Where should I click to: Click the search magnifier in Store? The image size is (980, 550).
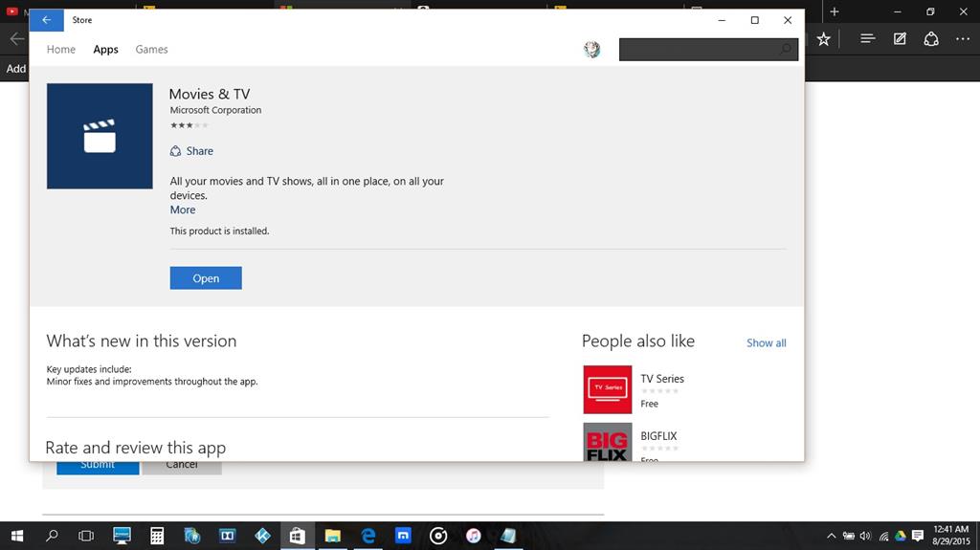[786, 50]
